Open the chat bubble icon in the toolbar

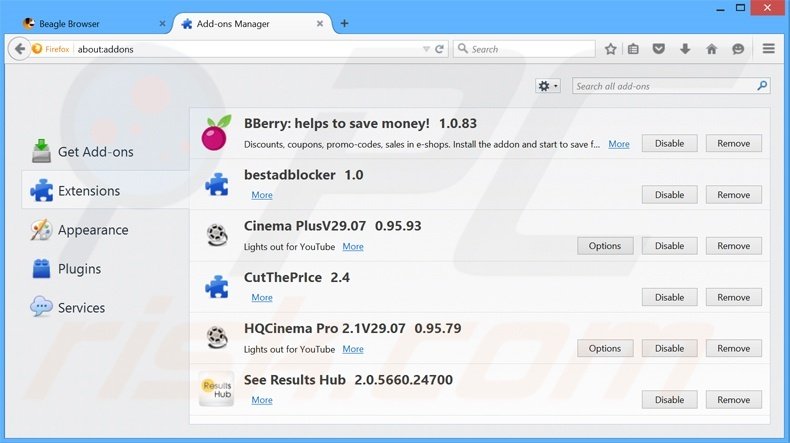click(738, 49)
